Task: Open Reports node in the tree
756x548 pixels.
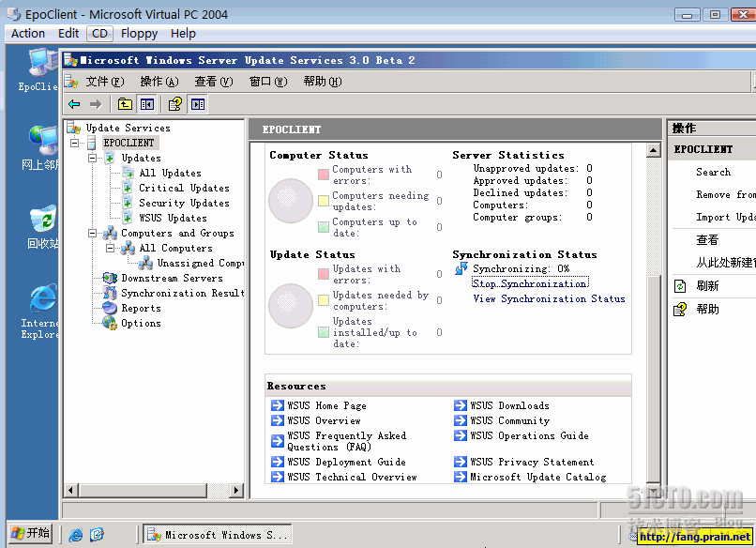Action: [x=141, y=308]
